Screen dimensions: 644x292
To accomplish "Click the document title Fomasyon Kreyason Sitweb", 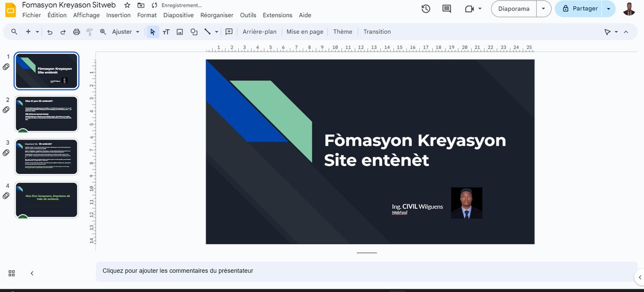I will (x=69, y=5).
